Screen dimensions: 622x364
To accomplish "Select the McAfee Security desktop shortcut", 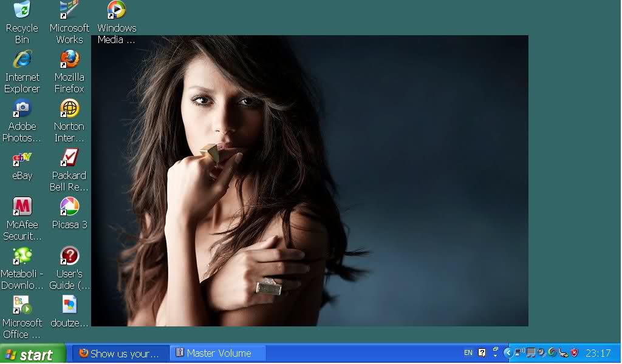I will coord(22,207).
